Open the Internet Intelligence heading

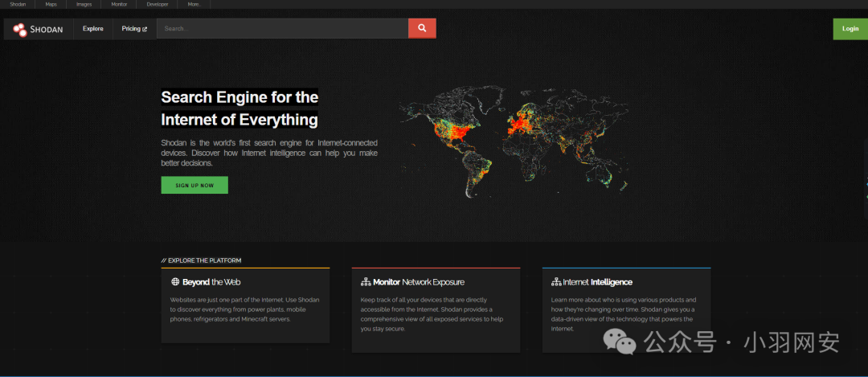pyautogui.click(x=598, y=282)
